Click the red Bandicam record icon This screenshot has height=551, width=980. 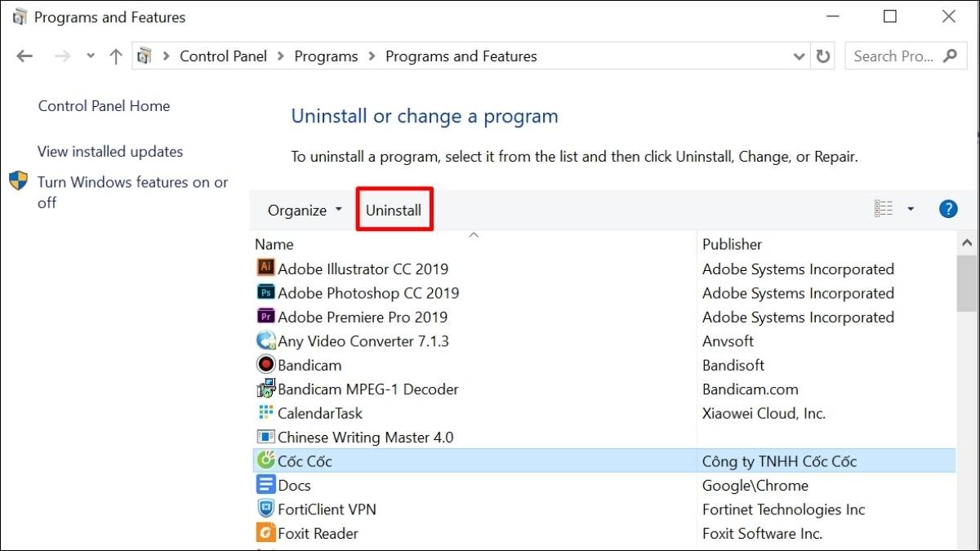[265, 364]
